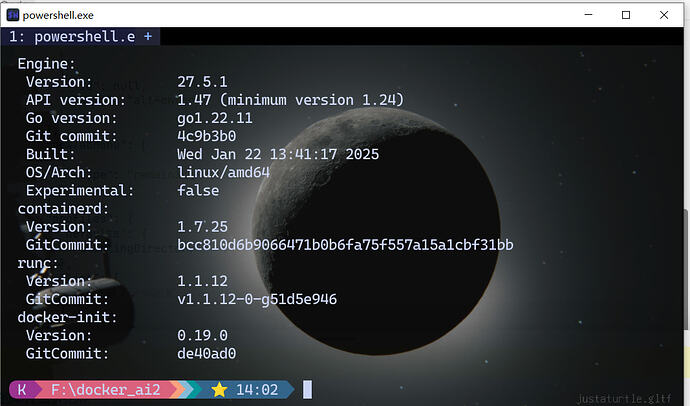Select the '1: powershell.e' terminal tab
The height and width of the screenshot is (406, 690).
pyautogui.click(x=72, y=37)
